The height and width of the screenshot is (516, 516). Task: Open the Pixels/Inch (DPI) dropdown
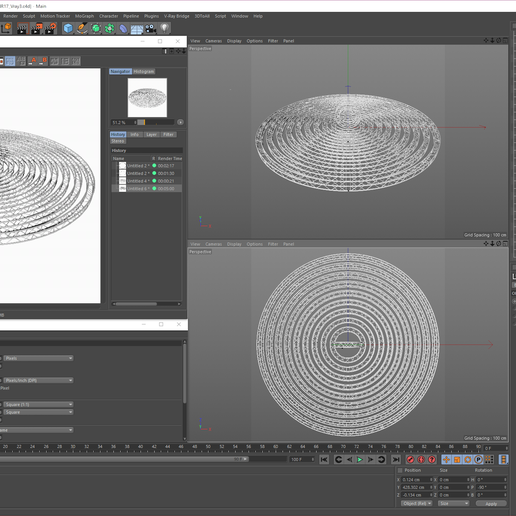38,380
